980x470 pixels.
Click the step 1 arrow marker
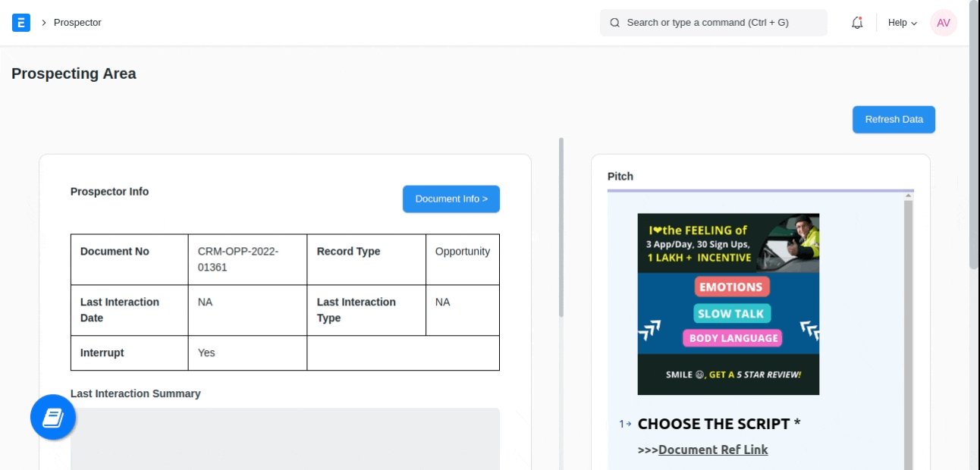[x=625, y=424]
